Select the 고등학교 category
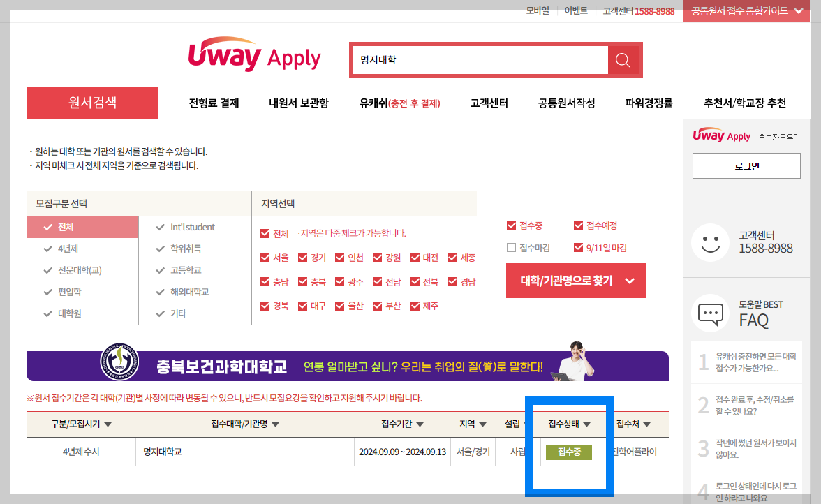821x504 pixels. pyautogui.click(x=179, y=270)
